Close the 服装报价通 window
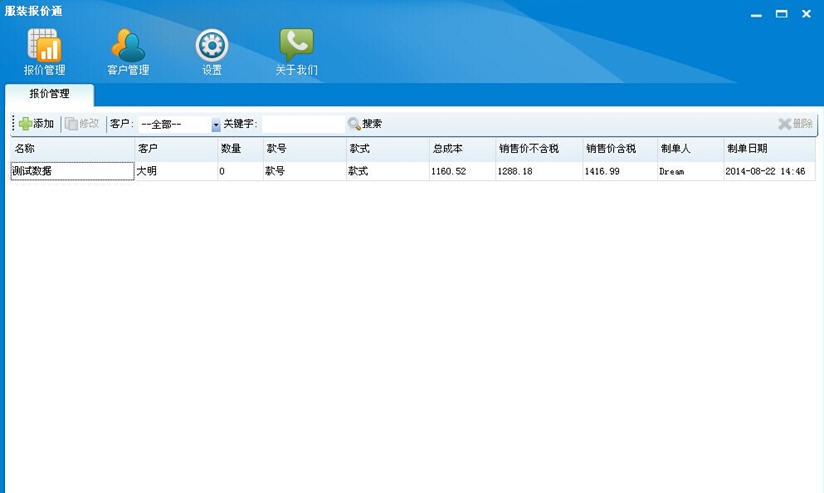This screenshot has height=493, width=824. pyautogui.click(x=806, y=14)
